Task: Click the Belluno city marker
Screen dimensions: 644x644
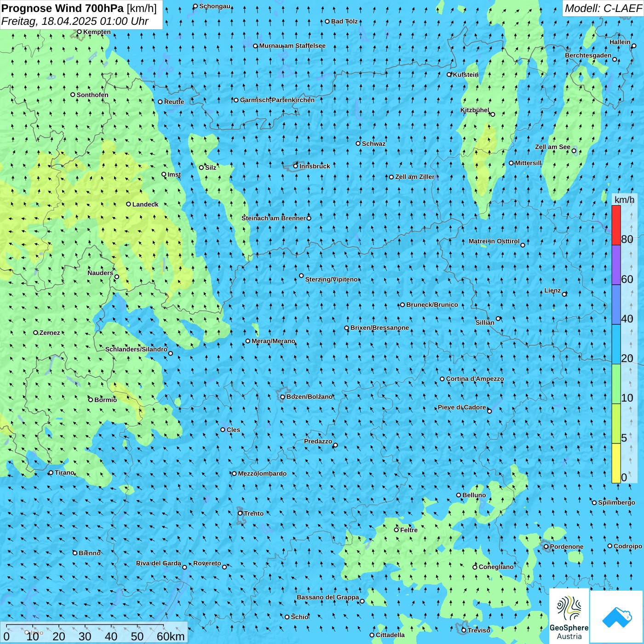Action: (459, 495)
